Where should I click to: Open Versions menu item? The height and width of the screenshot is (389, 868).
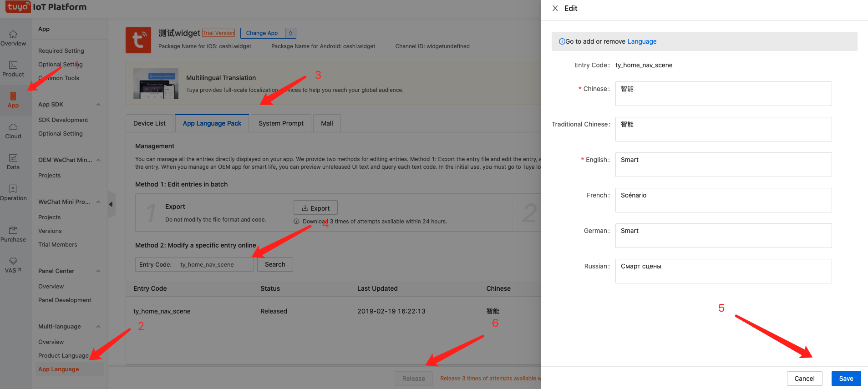tap(50, 231)
